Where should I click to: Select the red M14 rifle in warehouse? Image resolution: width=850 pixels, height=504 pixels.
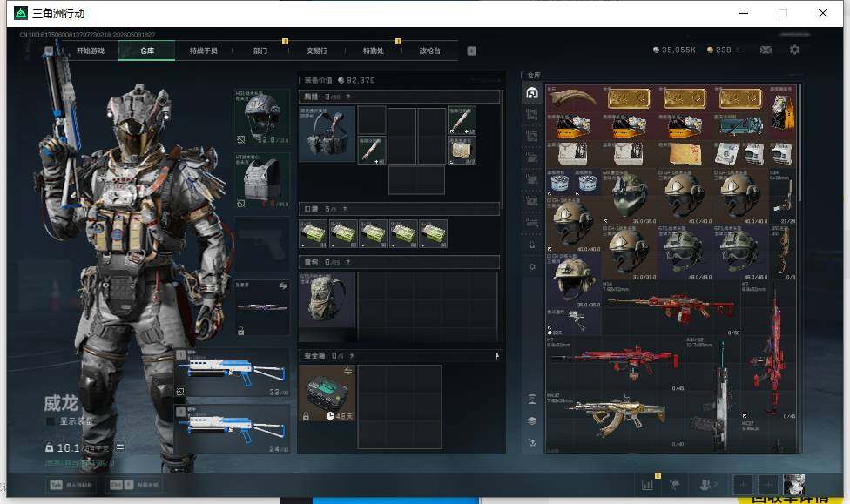pos(671,307)
